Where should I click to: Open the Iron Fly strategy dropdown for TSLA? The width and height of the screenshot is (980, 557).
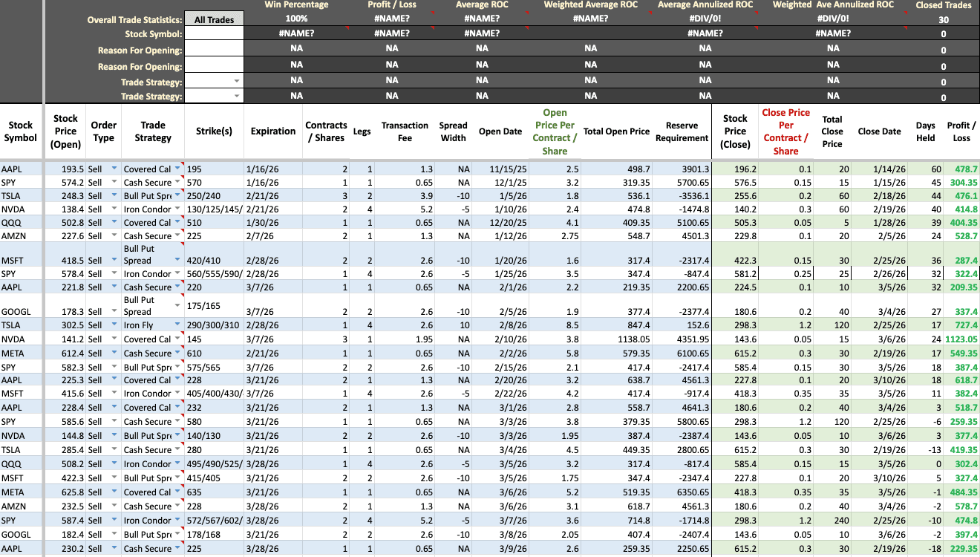point(176,325)
